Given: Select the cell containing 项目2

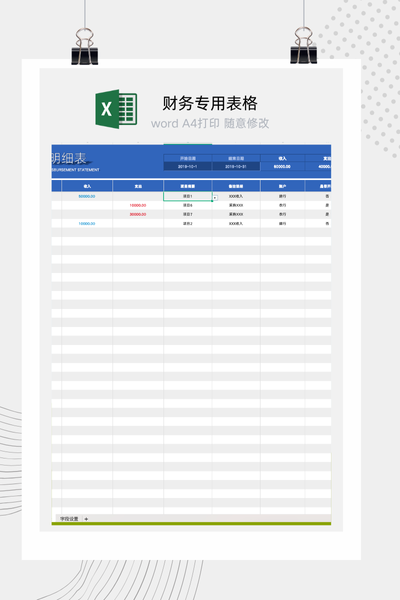Looking at the screenshot, I should click(188, 223).
